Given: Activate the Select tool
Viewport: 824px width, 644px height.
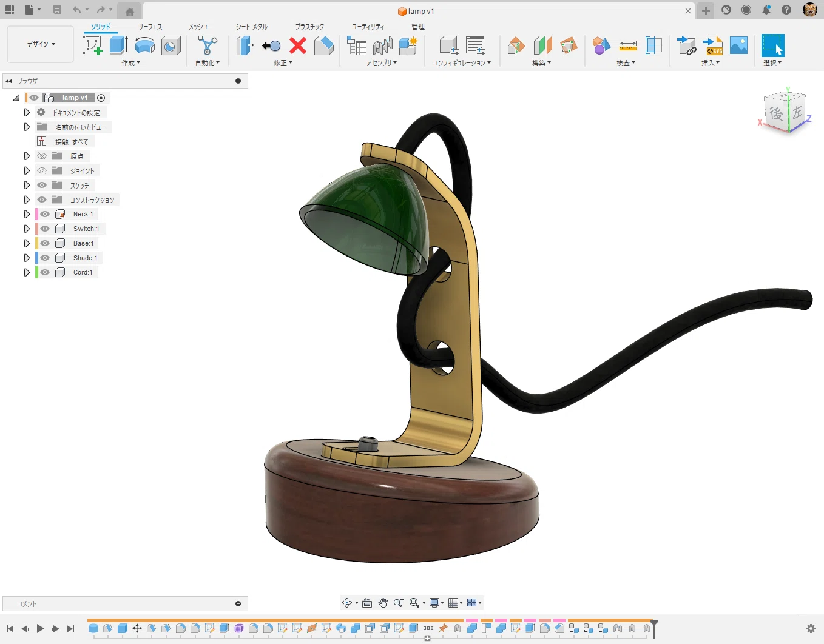Looking at the screenshot, I should pos(772,45).
